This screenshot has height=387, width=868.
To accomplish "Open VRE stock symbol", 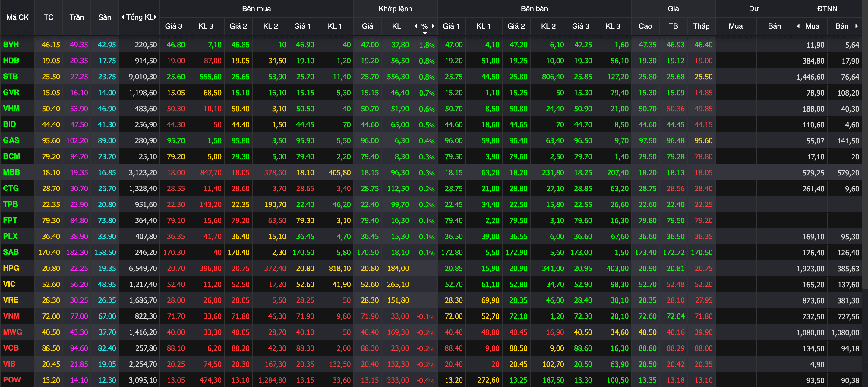I will pyautogui.click(x=11, y=300).
